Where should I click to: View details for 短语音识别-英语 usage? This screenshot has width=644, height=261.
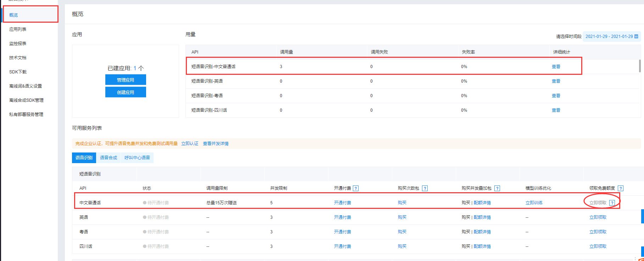(x=556, y=81)
